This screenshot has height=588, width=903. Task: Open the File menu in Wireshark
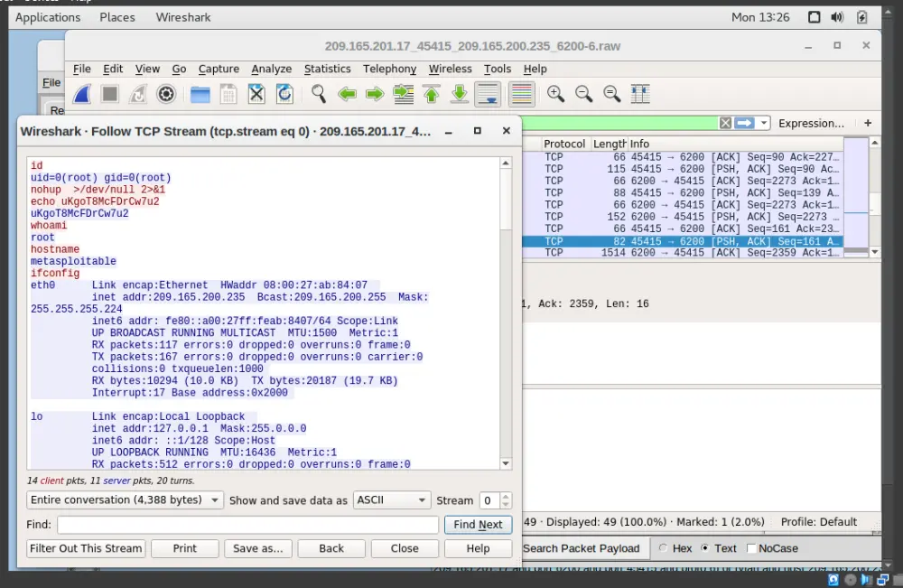82,69
